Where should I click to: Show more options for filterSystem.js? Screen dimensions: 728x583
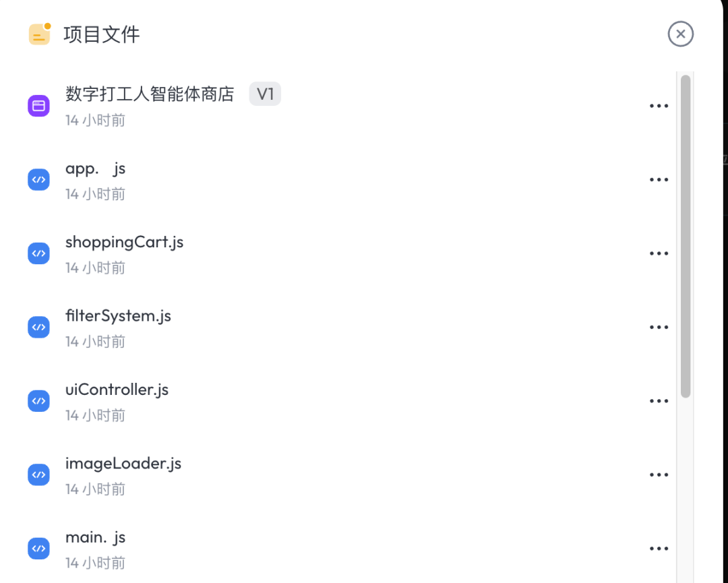(659, 328)
